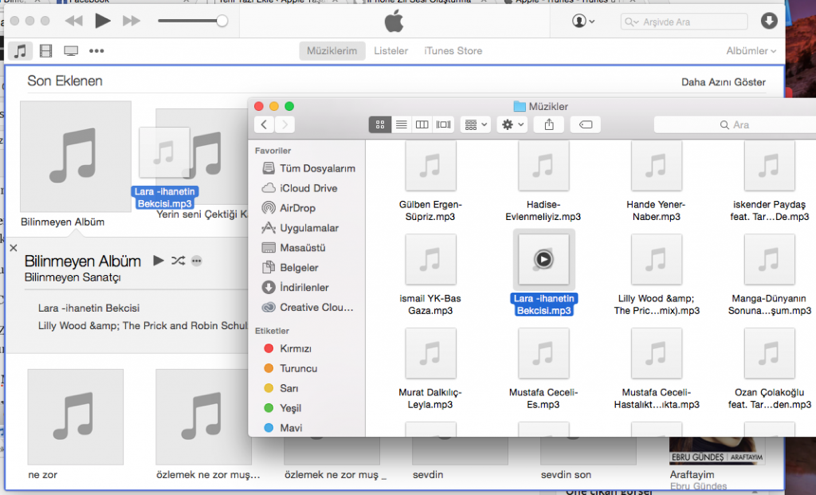Click the Finder share icon

pos(549,125)
